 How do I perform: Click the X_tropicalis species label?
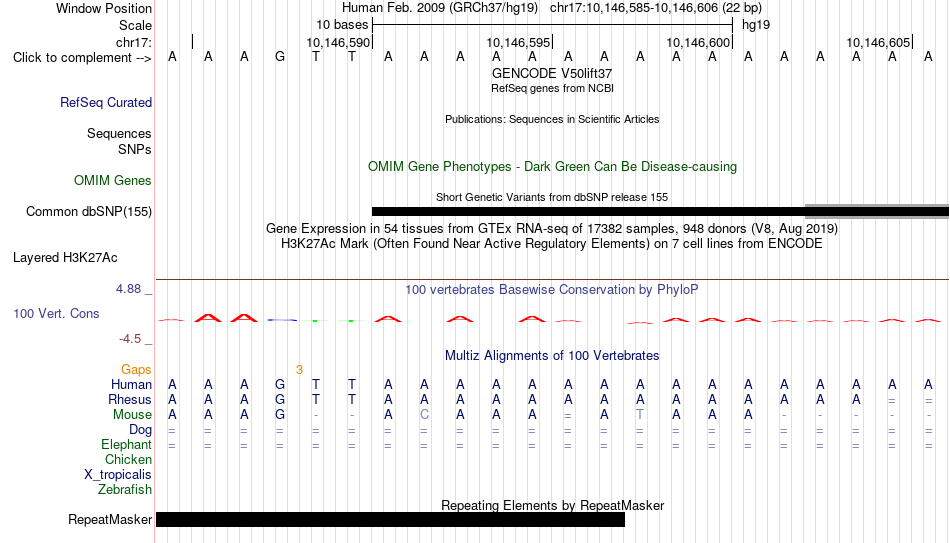point(118,475)
